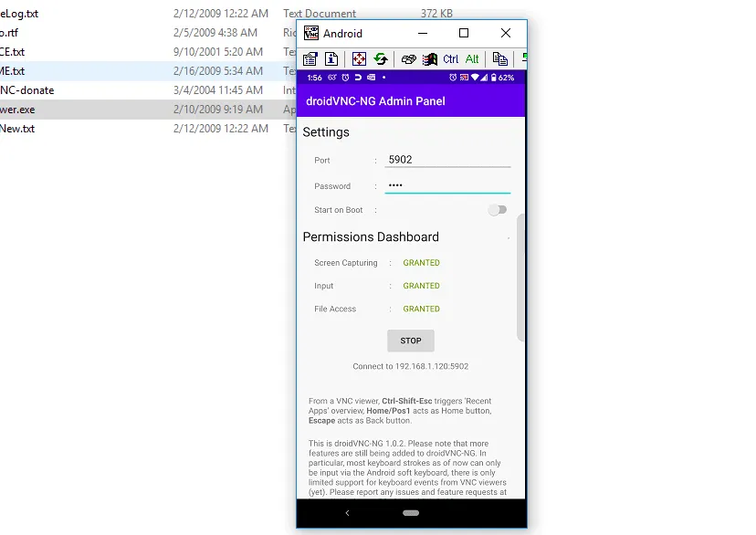Click 'droidVNC-NG Admin Panel' header title

click(x=375, y=101)
